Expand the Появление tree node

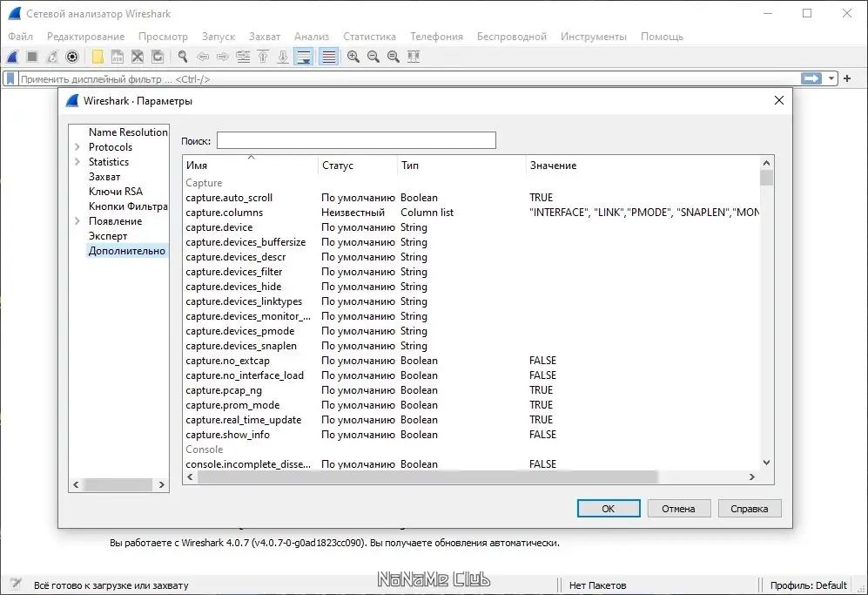77,221
